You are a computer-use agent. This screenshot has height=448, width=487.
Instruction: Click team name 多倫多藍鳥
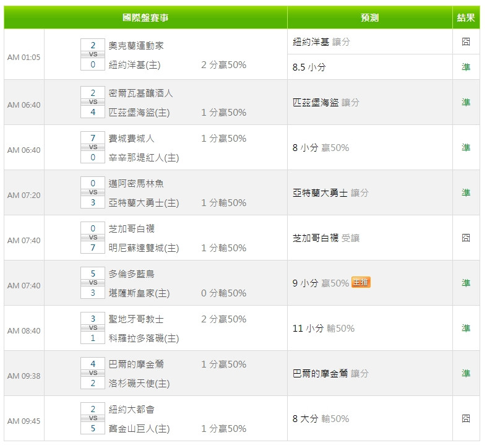point(131,274)
